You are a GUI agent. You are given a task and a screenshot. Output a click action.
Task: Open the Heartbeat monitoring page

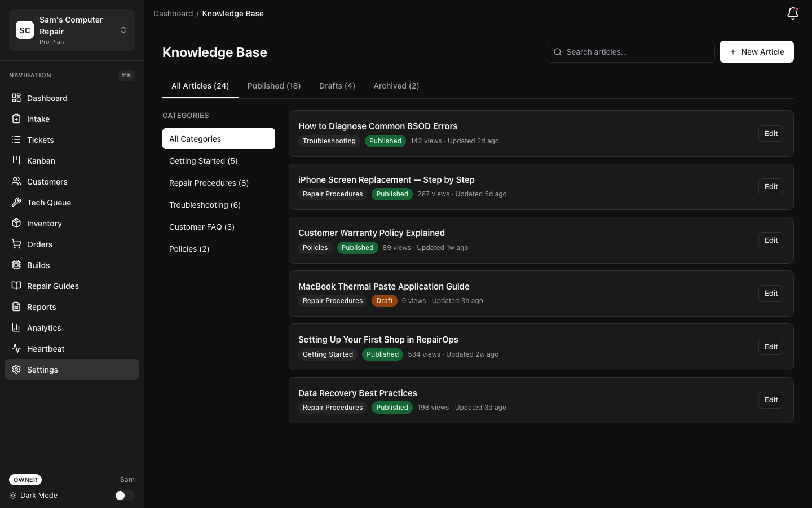click(45, 348)
